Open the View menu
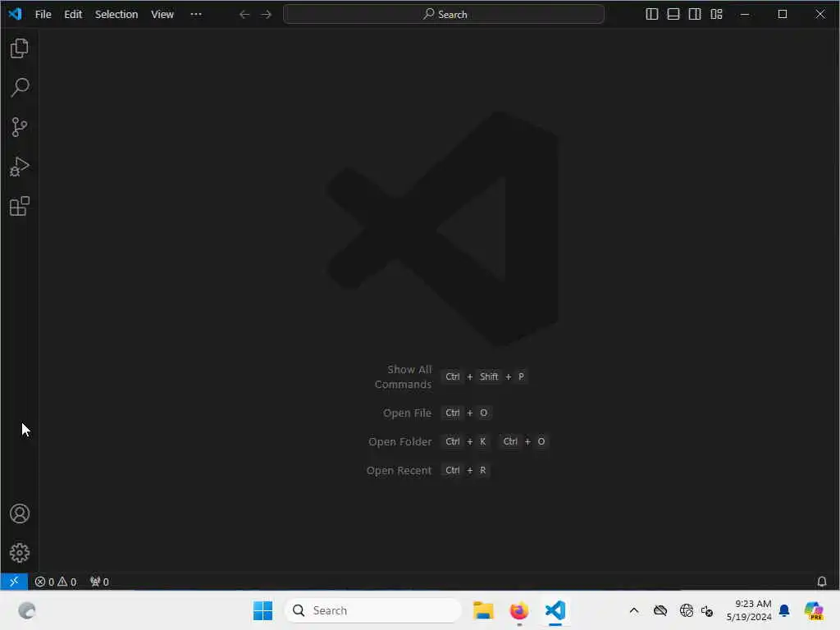This screenshot has width=840, height=630. pyautogui.click(x=162, y=15)
